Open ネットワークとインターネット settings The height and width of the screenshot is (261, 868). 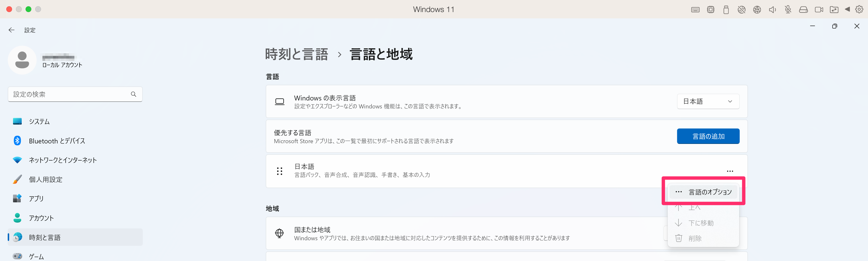[75, 160]
